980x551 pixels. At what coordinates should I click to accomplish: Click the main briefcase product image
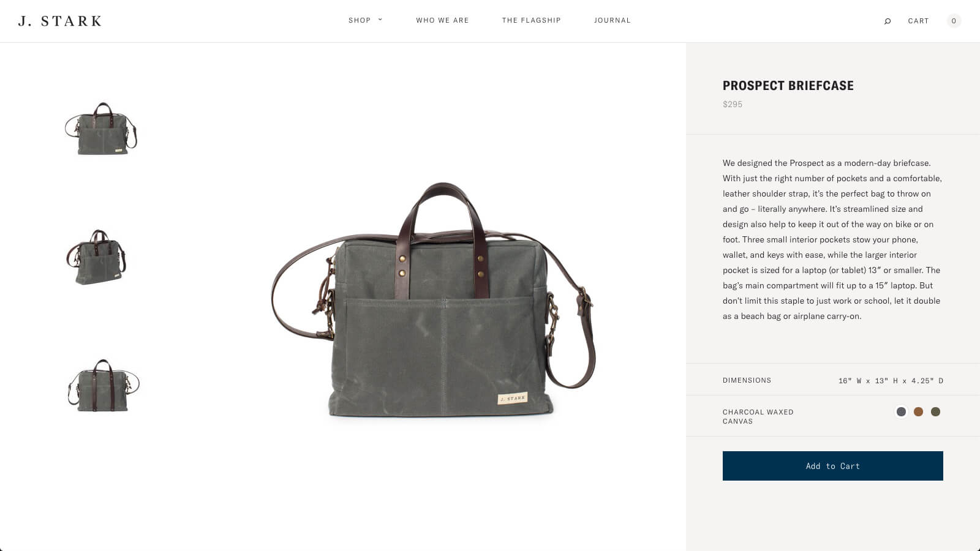(x=434, y=300)
